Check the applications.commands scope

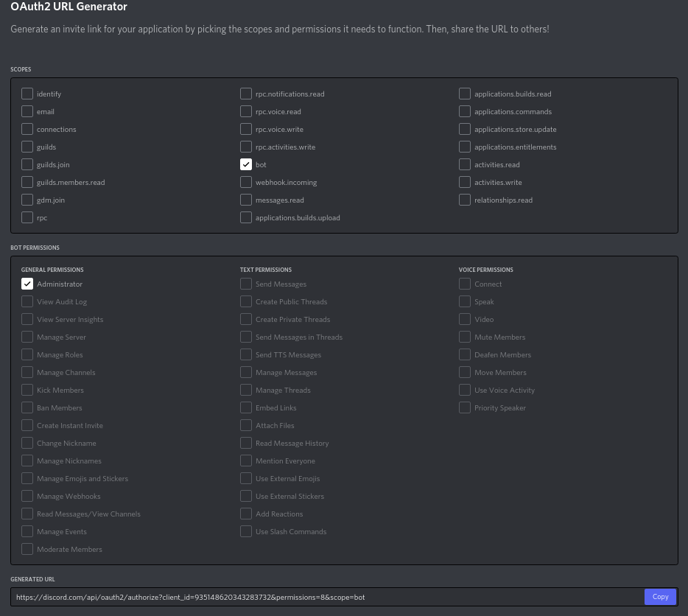(465, 111)
